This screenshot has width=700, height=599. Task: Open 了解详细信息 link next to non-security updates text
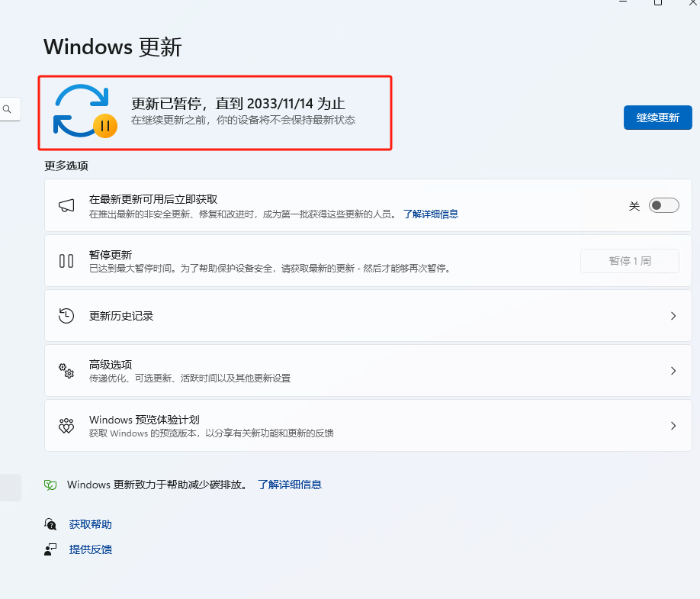coord(430,214)
